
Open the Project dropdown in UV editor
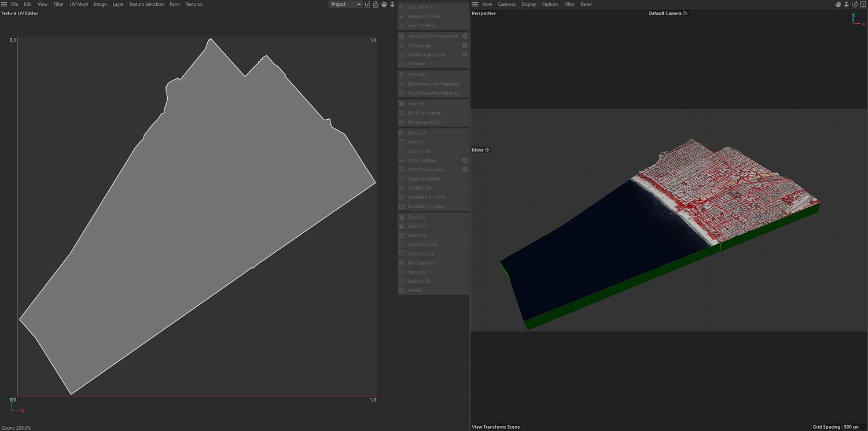click(345, 4)
